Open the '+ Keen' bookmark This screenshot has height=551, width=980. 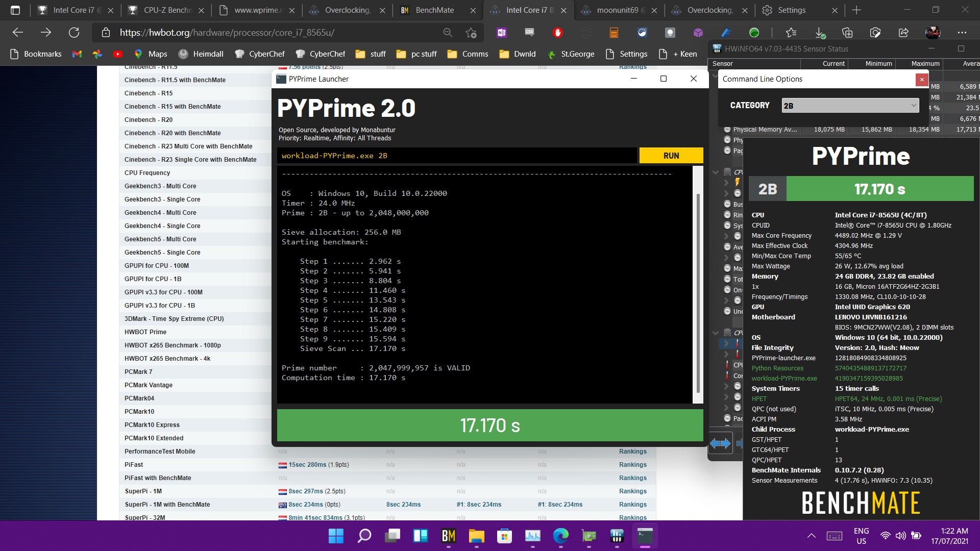point(678,54)
